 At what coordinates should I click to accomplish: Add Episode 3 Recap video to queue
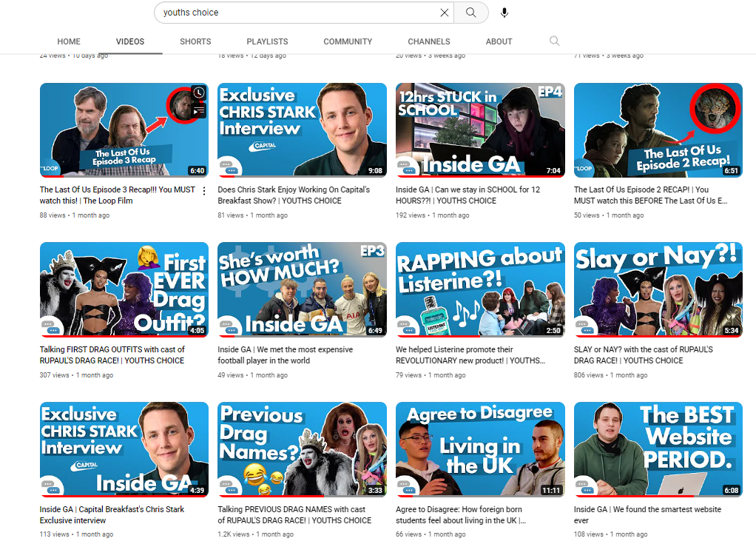[198, 111]
